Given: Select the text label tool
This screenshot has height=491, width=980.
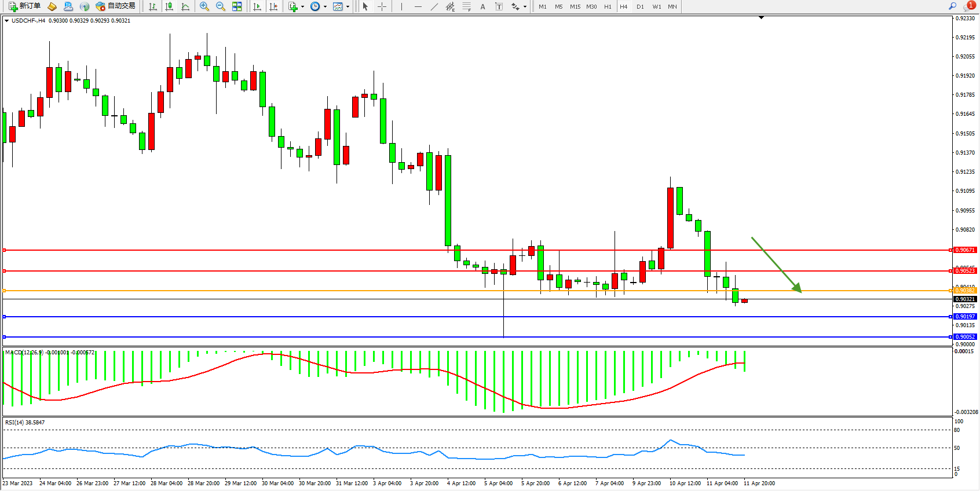Looking at the screenshot, I should pos(499,6).
